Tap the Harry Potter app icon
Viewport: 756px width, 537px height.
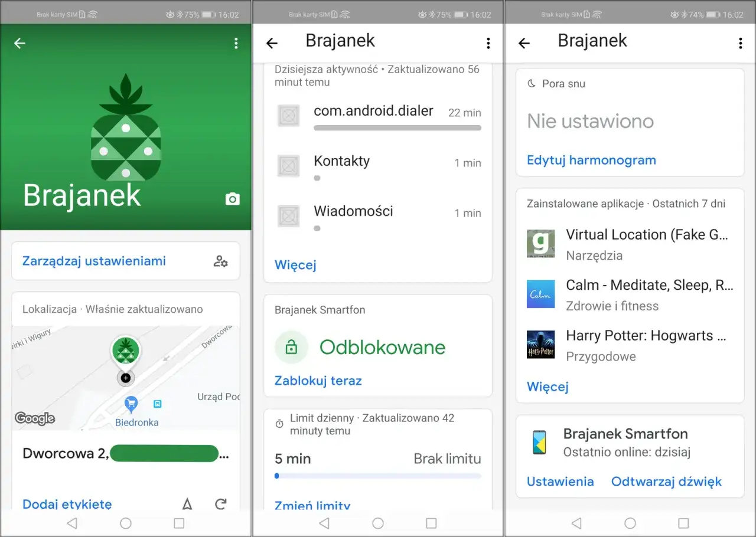click(540, 345)
